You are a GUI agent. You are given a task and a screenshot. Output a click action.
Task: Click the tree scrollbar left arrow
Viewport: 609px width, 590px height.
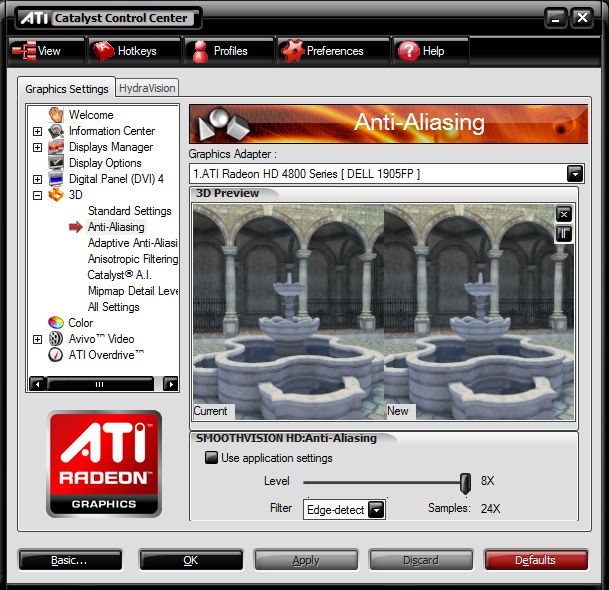click(38, 384)
